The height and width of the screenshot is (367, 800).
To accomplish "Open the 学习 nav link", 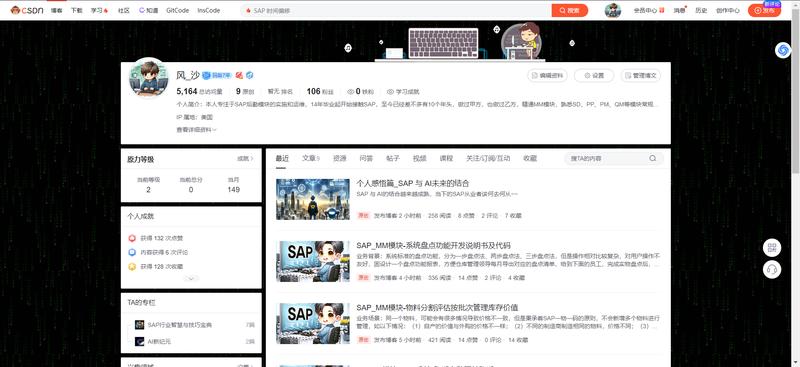I will 99,10.
